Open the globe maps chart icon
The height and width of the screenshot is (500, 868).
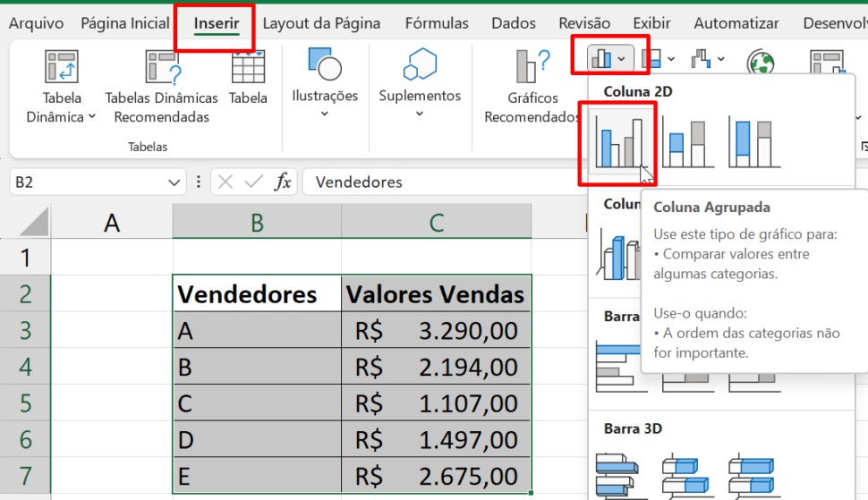tap(760, 61)
